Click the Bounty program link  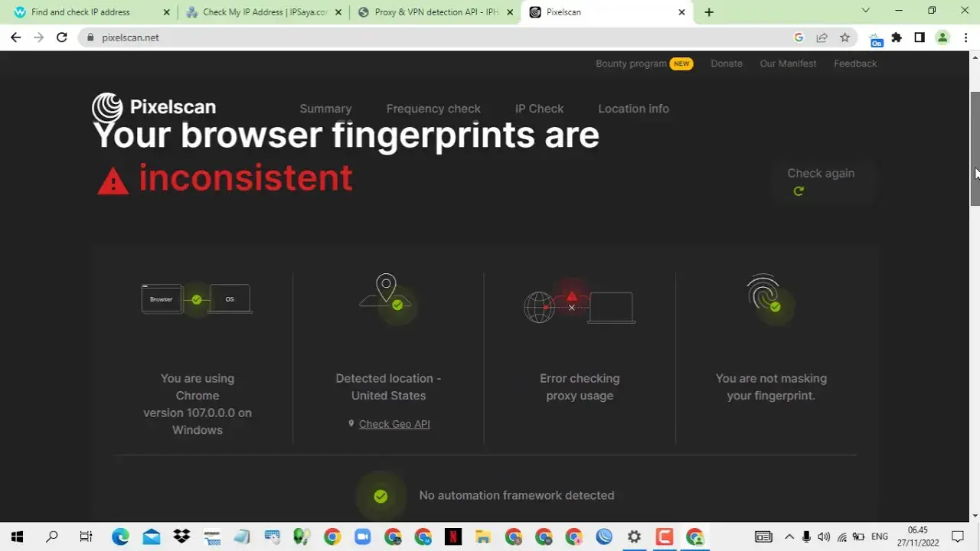point(631,64)
